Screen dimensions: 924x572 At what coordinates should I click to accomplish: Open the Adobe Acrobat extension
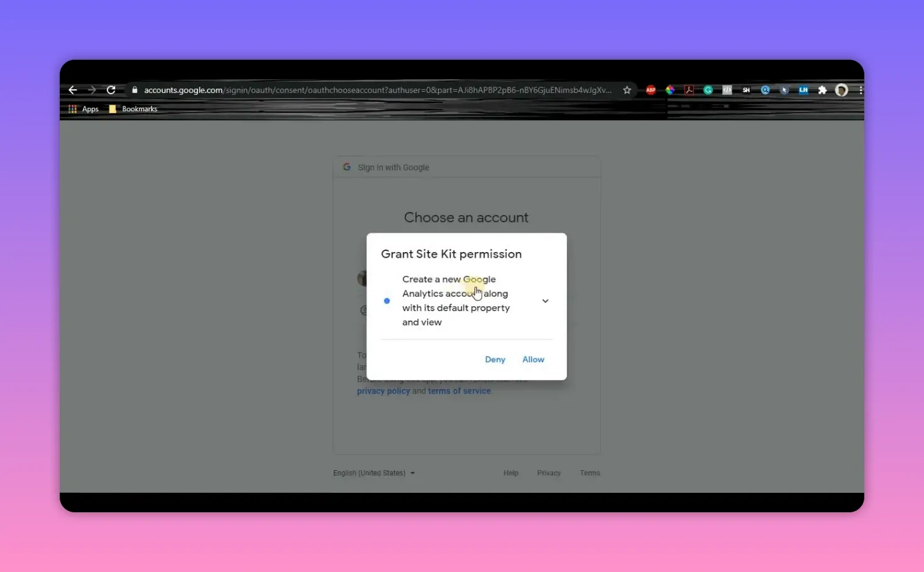(x=688, y=90)
